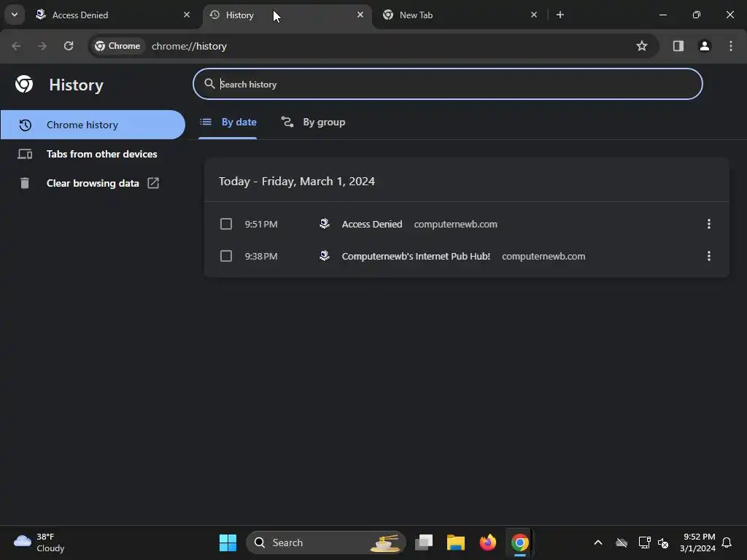
Task: Check the 9:38 PM Computernewb's entry
Action: coord(226,256)
